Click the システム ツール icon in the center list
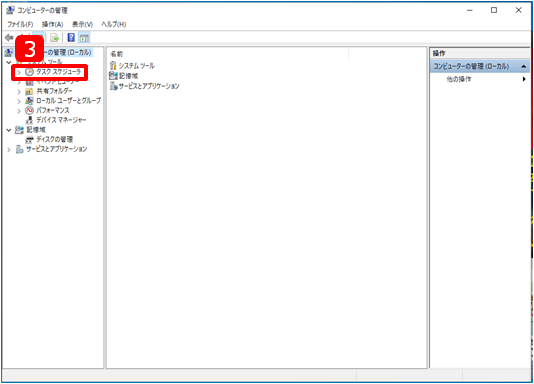Image resolution: width=534 pixels, height=384 pixels. tap(113, 65)
